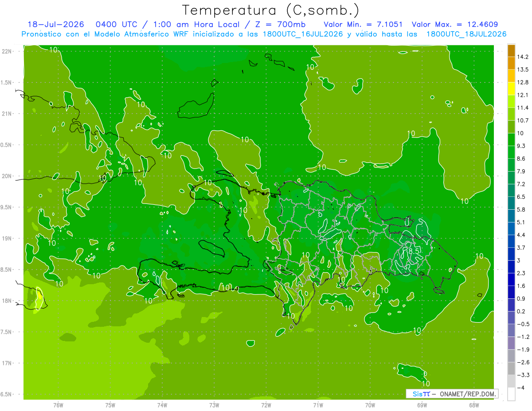
Task: Click the -4 label on the colorbar
Action: 520,388
